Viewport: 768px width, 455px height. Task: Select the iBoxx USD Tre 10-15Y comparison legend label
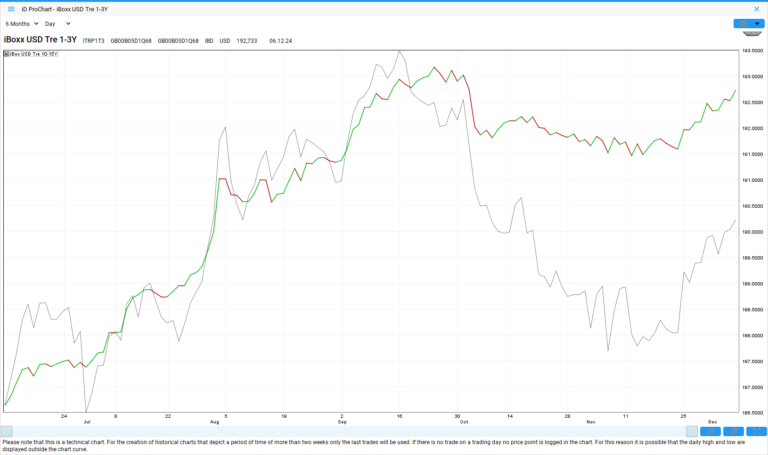(33, 54)
